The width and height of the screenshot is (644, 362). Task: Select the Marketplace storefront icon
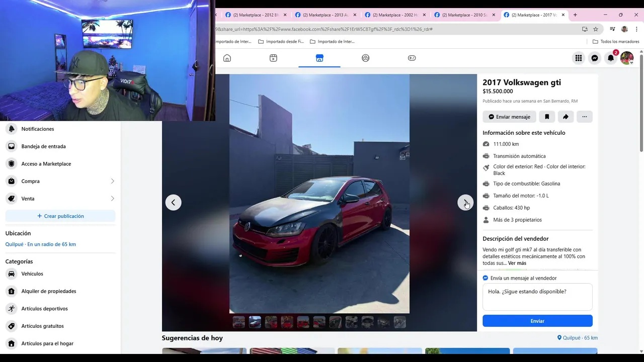[319, 58]
